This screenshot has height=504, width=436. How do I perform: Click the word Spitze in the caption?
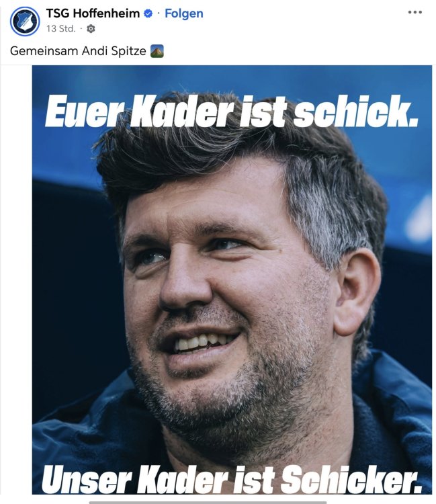click(x=128, y=51)
